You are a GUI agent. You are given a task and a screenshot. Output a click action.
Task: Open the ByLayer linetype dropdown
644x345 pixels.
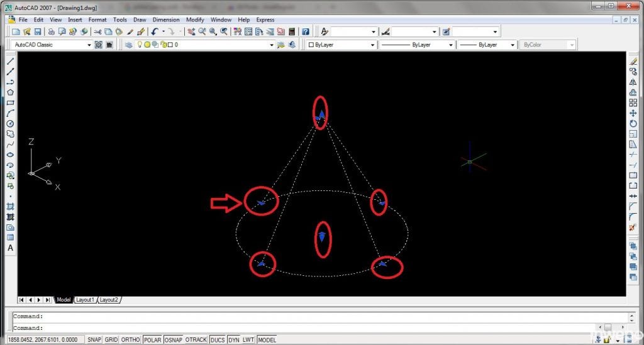pos(416,45)
